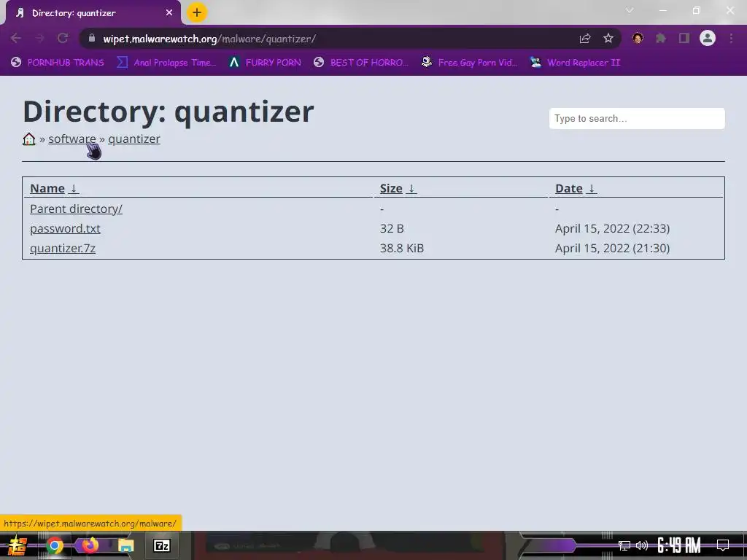Click the April 15, 2022 (21:30) date
Image resolution: width=747 pixels, height=560 pixels.
612,249
